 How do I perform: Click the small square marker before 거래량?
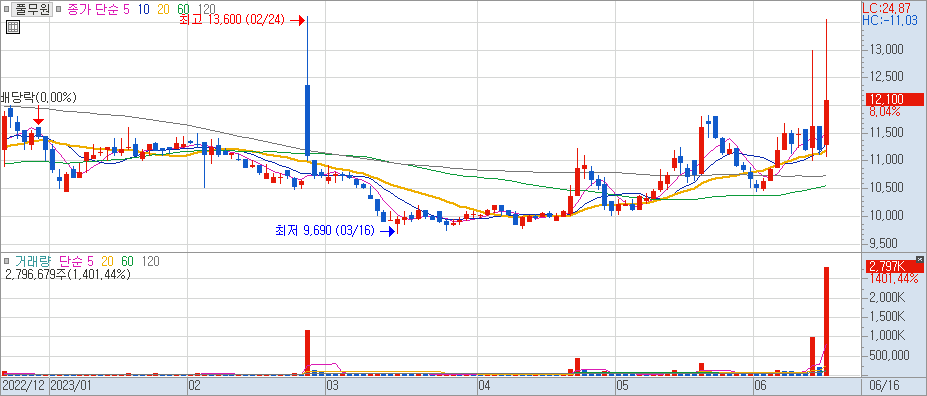[7, 261]
